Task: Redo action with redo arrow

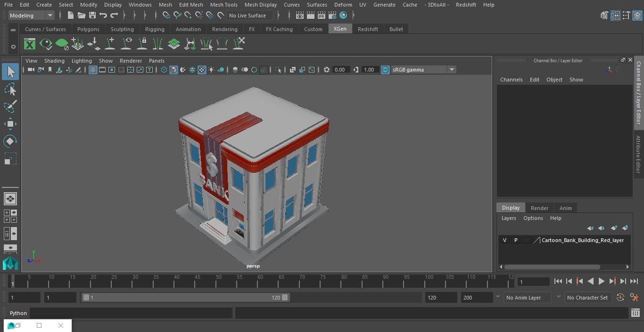Action: (114, 16)
